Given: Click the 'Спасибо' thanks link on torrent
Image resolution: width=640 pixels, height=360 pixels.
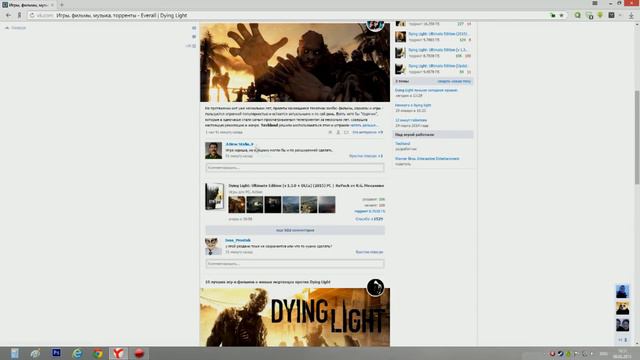Looking at the screenshot, I should point(369,219).
